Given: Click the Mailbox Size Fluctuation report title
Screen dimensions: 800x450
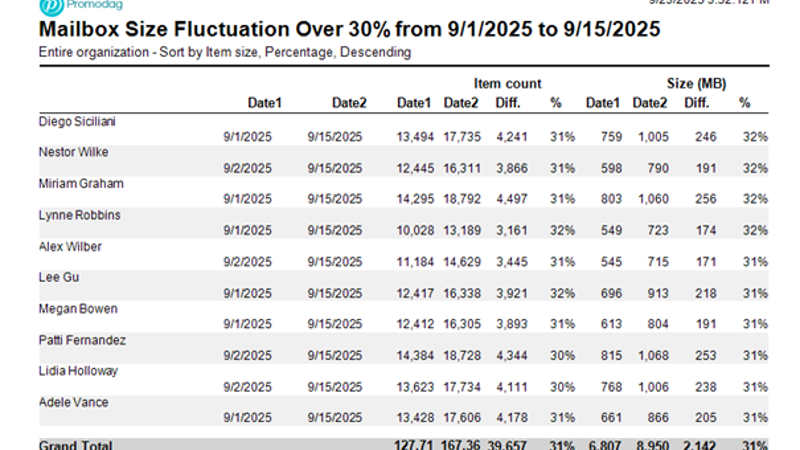Looking at the screenshot, I should click(x=349, y=29).
